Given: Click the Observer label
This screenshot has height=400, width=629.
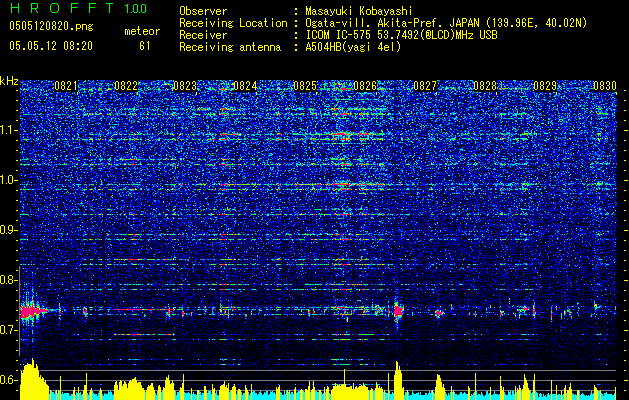Looking at the screenshot, I should coord(203,11).
